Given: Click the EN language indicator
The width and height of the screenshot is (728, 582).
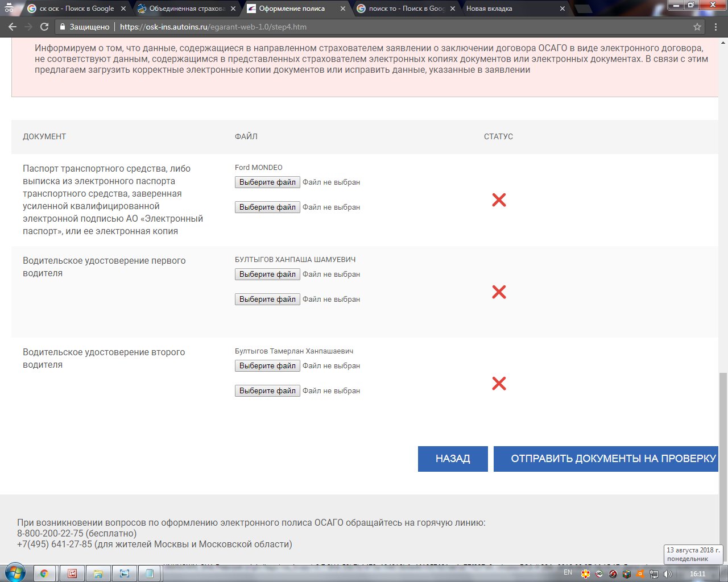Looking at the screenshot, I should pyautogui.click(x=568, y=572).
